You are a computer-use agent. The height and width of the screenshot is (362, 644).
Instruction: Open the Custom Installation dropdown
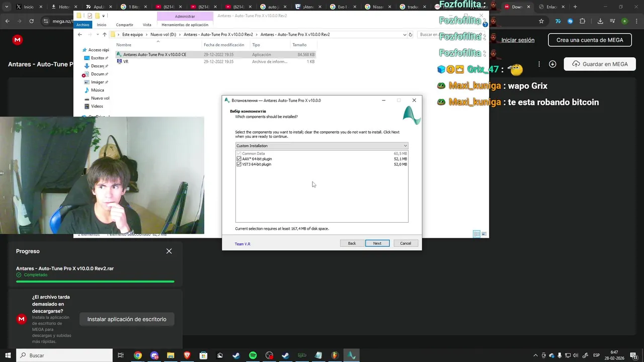point(321,146)
